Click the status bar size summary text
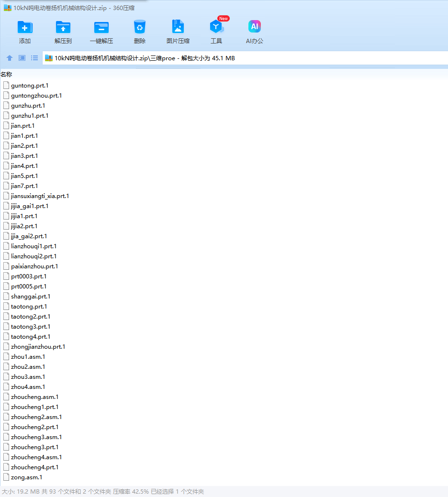Screen dimensions: 448x497 [103, 492]
